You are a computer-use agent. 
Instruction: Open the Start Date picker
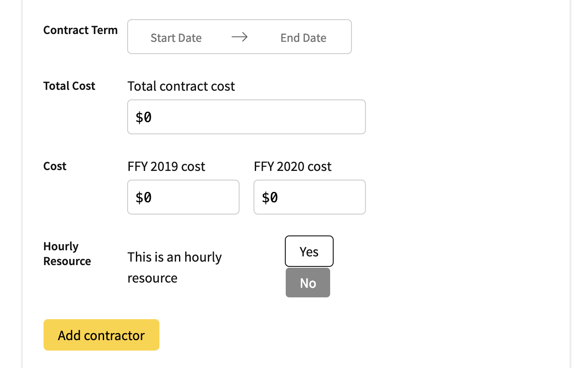tap(176, 37)
